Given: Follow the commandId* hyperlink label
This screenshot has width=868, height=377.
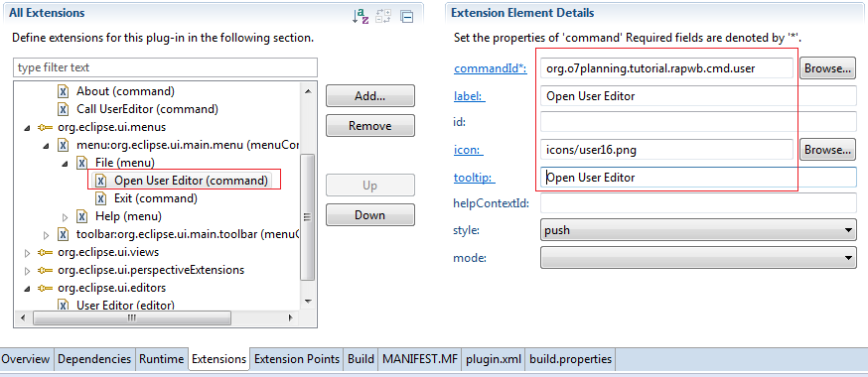Looking at the screenshot, I should pyautogui.click(x=491, y=68).
